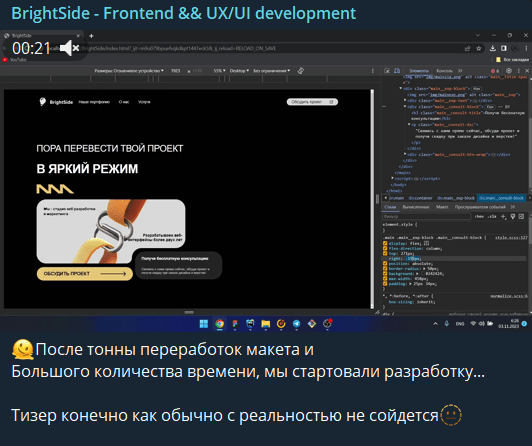Viewport: 532px width, 446px height.
Task: Open DevTools settings gear
Action: pos(509,71)
